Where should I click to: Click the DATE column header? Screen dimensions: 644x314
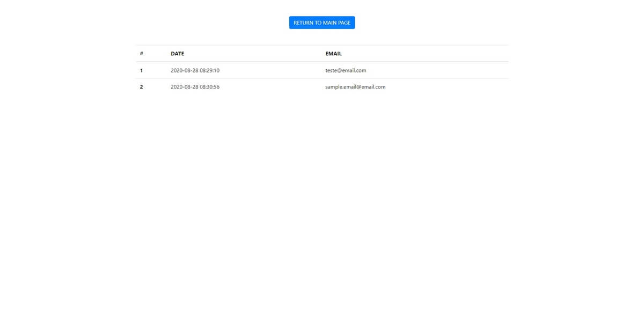(x=178, y=54)
